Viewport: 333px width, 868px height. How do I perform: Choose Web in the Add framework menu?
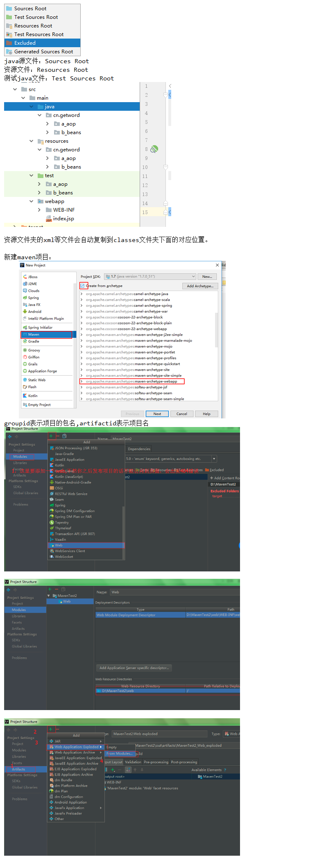(x=86, y=545)
